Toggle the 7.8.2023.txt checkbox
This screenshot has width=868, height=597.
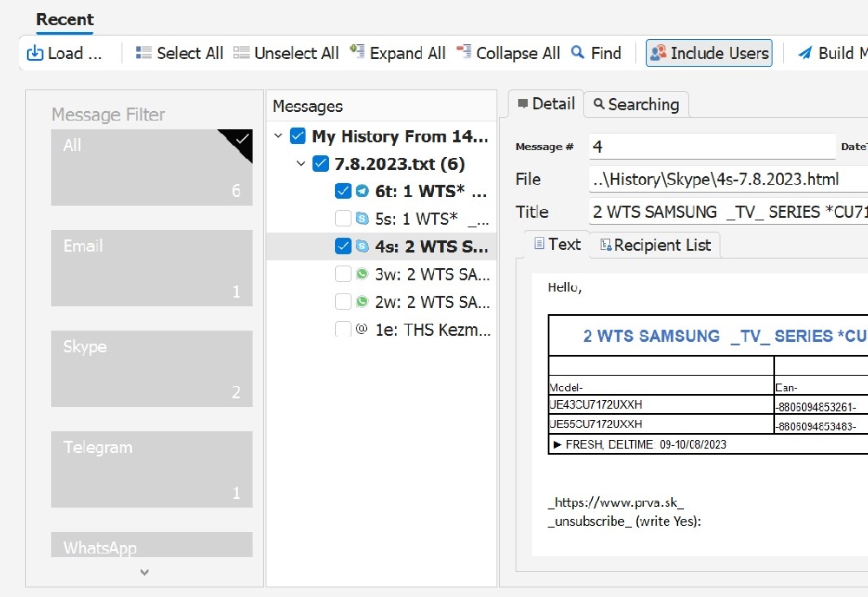click(x=320, y=164)
